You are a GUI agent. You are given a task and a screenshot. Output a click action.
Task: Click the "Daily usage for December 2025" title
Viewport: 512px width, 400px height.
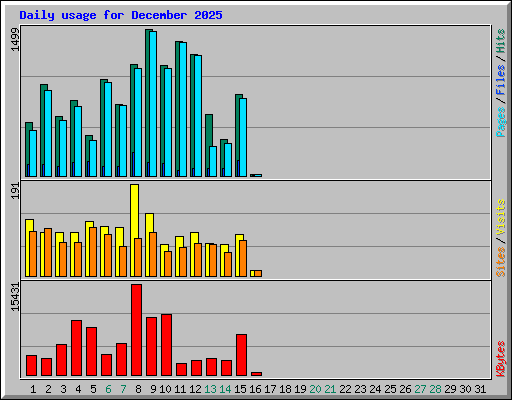pos(121,15)
